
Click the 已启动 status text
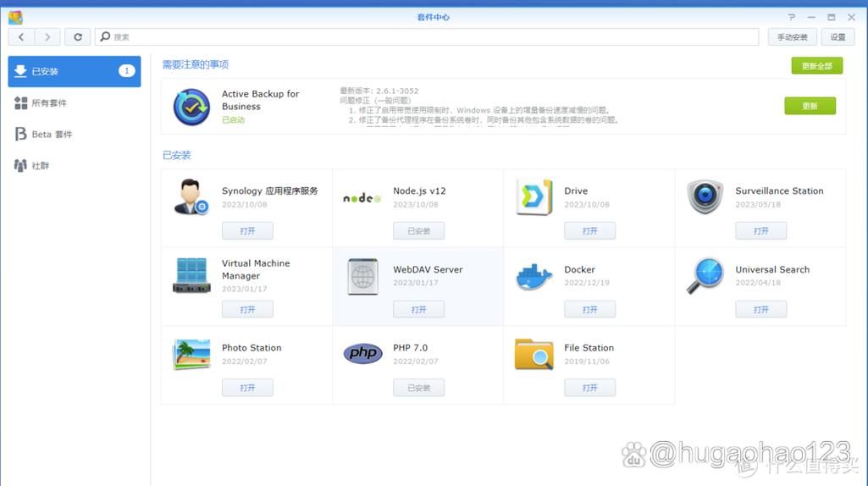pyautogui.click(x=233, y=119)
